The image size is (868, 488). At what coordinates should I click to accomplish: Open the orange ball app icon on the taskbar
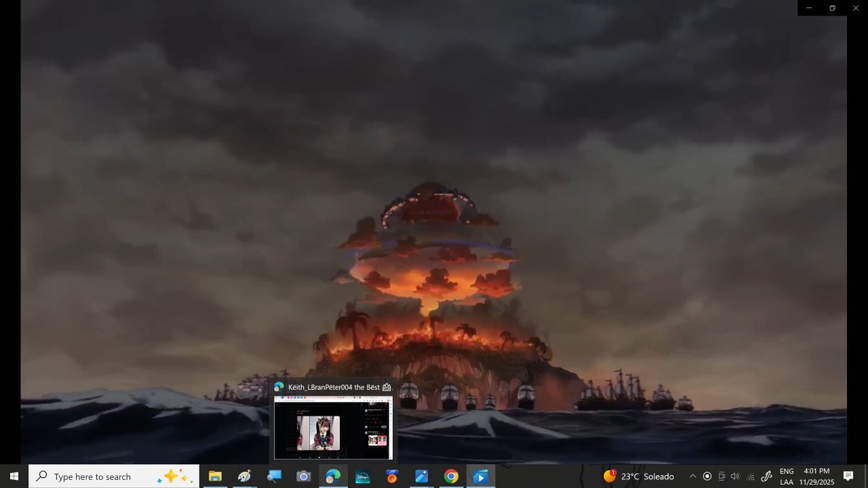pos(392,476)
